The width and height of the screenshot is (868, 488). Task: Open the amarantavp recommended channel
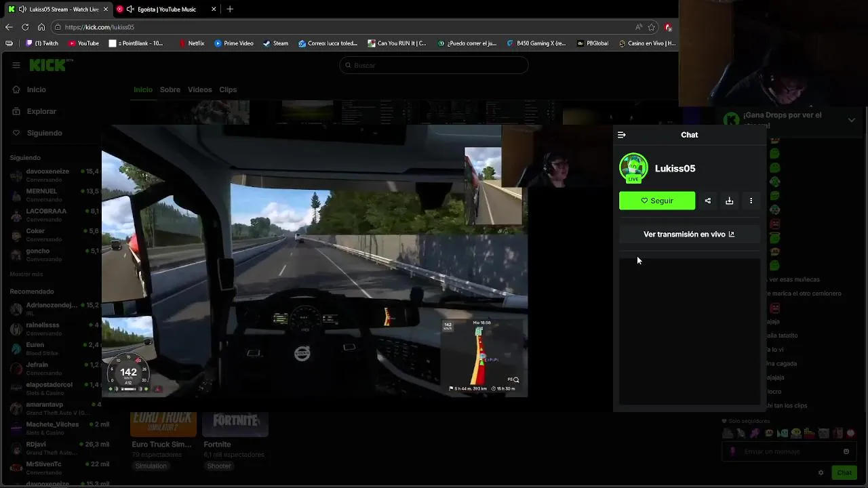pyautogui.click(x=54, y=408)
